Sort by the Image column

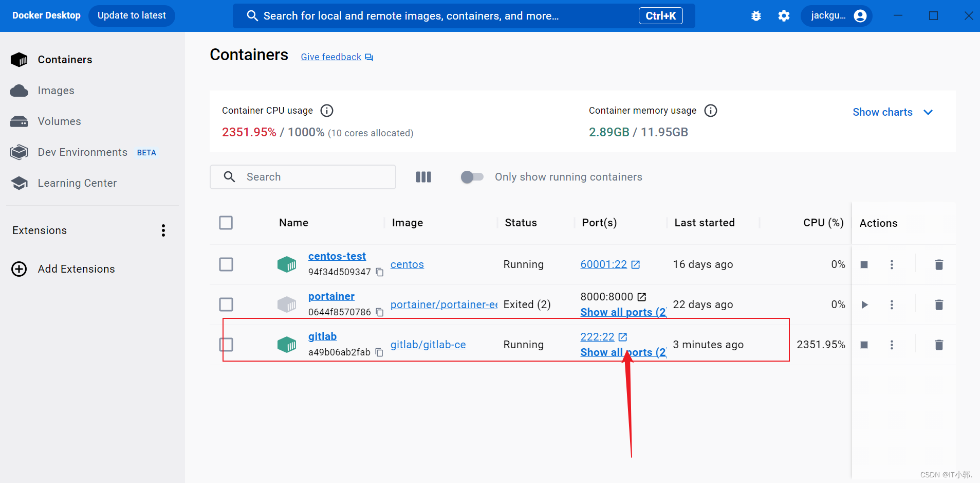click(x=407, y=223)
